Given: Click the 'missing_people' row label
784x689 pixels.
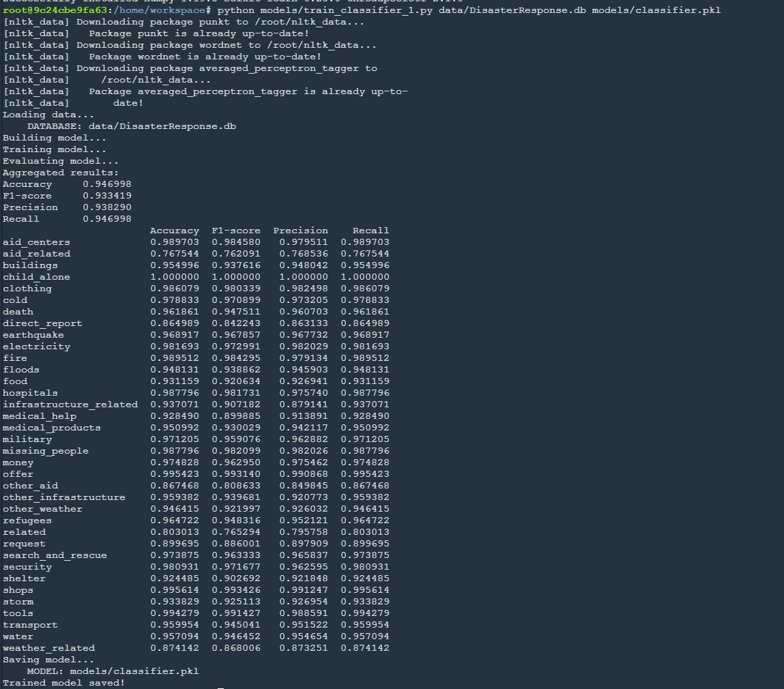Looking at the screenshot, I should 46,451.
